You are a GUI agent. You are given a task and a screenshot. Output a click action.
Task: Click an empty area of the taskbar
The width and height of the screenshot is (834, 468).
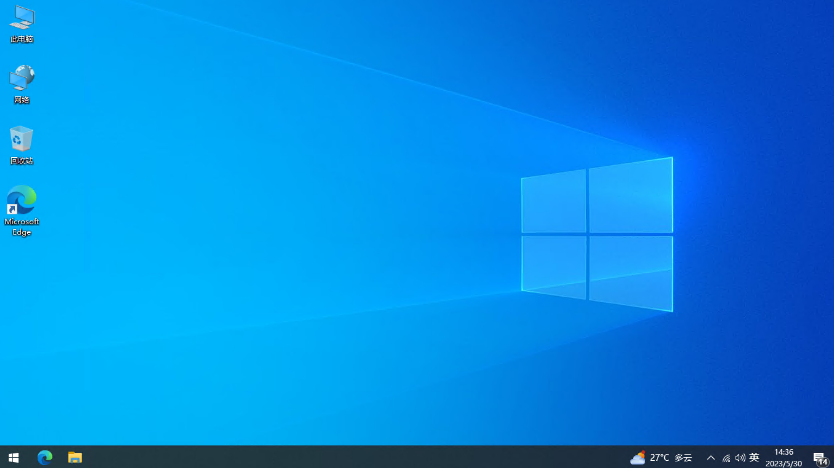coord(350,457)
